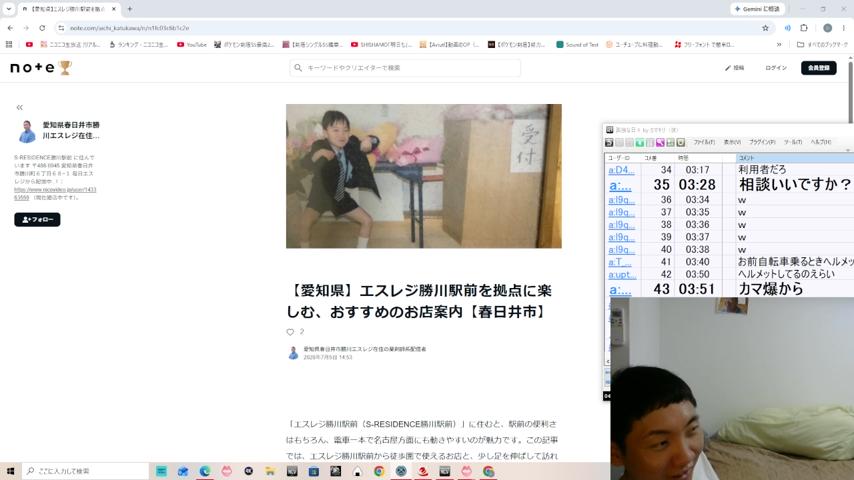Open the Chrome profile avatar

coord(827,28)
